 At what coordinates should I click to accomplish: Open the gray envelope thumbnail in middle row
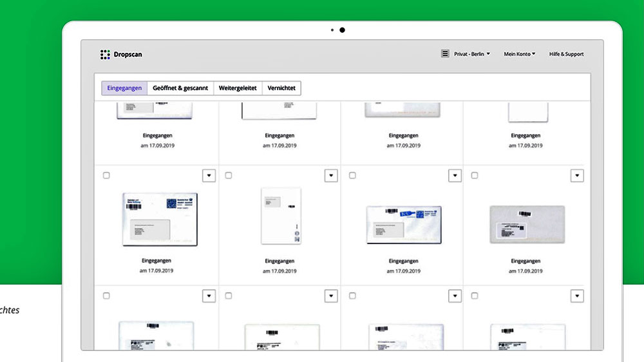(527, 224)
